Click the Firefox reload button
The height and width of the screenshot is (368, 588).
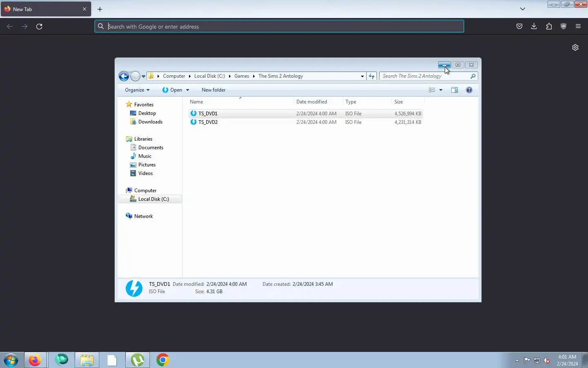(39, 27)
